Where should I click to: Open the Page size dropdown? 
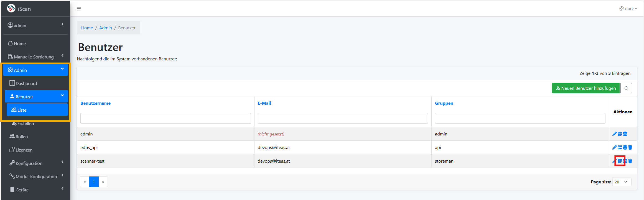pyautogui.click(x=622, y=182)
